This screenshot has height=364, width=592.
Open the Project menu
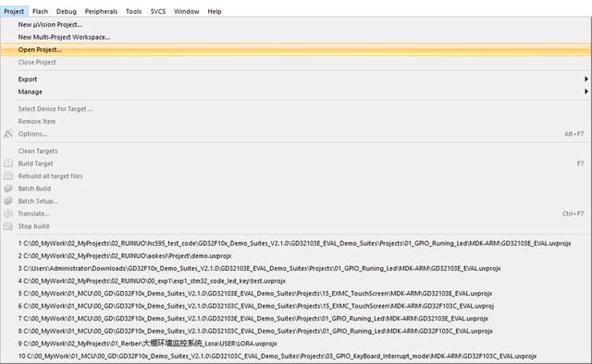[x=14, y=11]
